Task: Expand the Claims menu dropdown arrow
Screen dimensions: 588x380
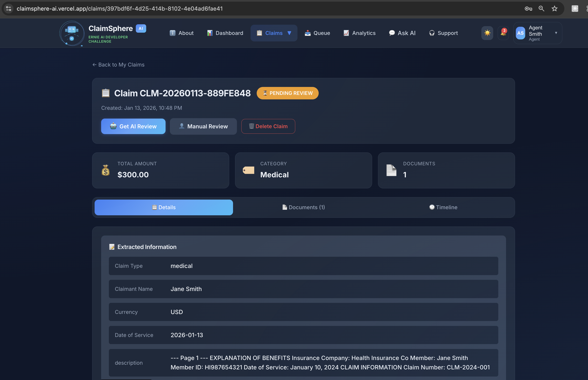Action: tap(289, 33)
